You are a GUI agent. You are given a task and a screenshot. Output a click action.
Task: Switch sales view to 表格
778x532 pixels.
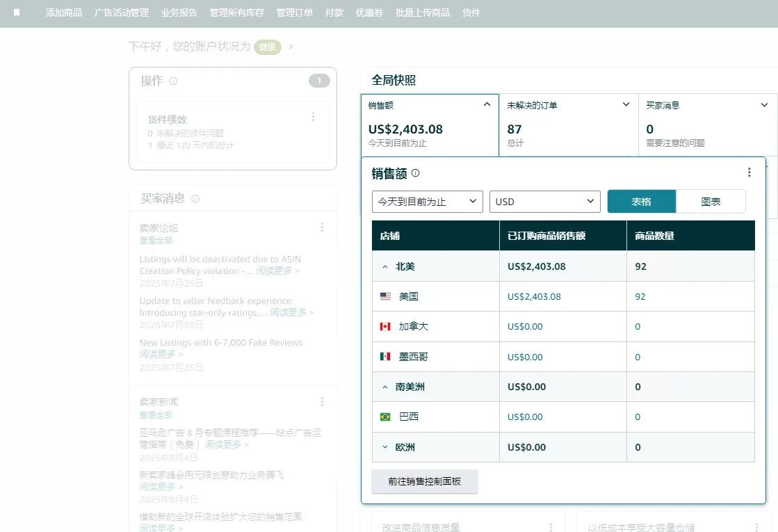642,202
